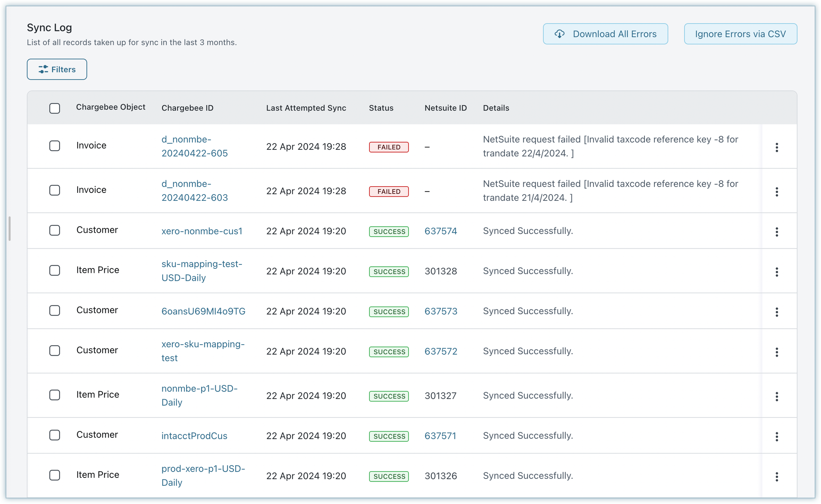This screenshot has width=821, height=504.
Task: Open three-dot menu for xero-sku-mapping-test row
Action: pyautogui.click(x=777, y=352)
